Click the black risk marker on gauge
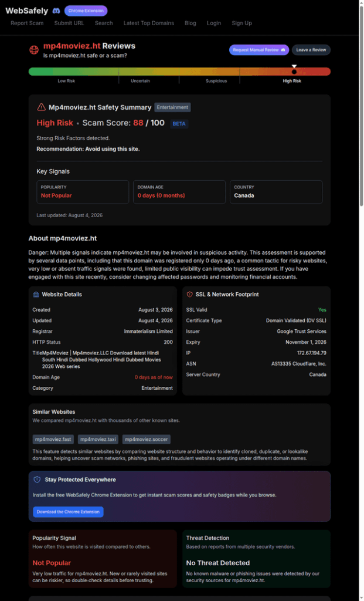This screenshot has height=601, width=364. 294,71
